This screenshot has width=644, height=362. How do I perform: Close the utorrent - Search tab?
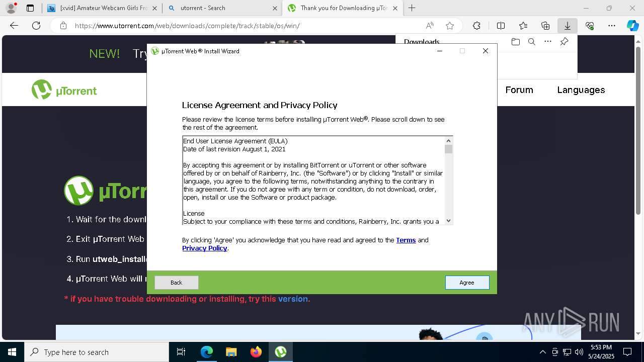[x=275, y=8]
